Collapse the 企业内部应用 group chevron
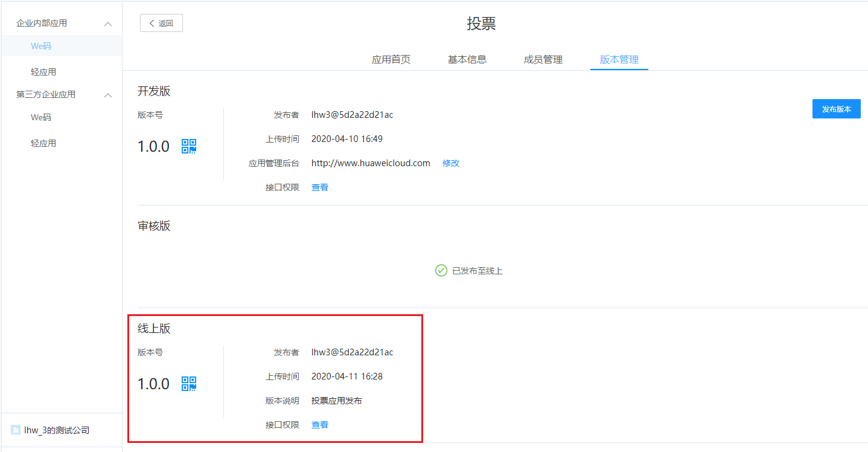The image size is (868, 452). pos(108,24)
